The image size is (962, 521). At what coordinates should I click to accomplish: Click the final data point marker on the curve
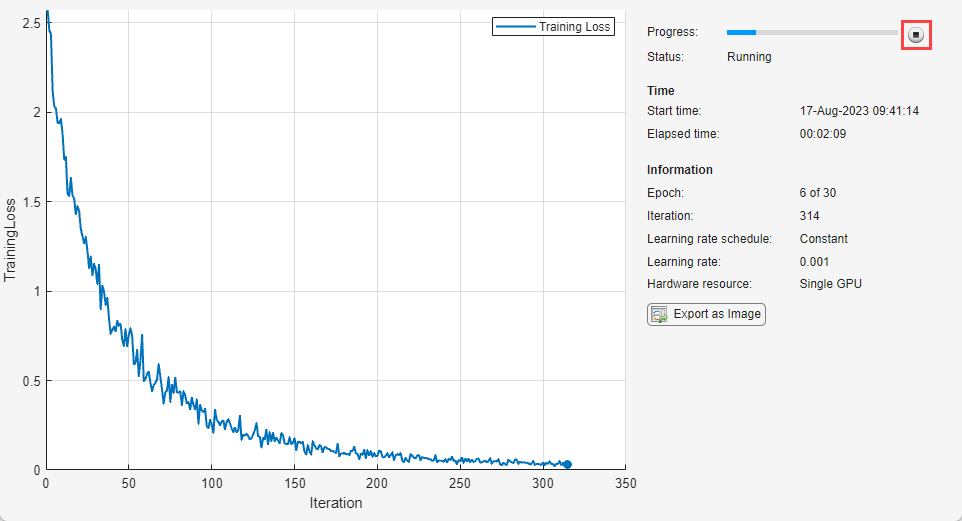tap(567, 464)
